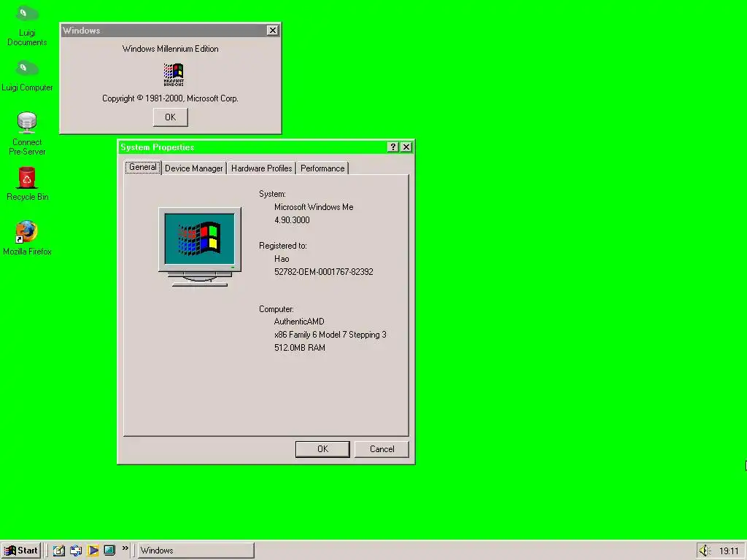Open Outlook Express from quick launch

(x=76, y=551)
